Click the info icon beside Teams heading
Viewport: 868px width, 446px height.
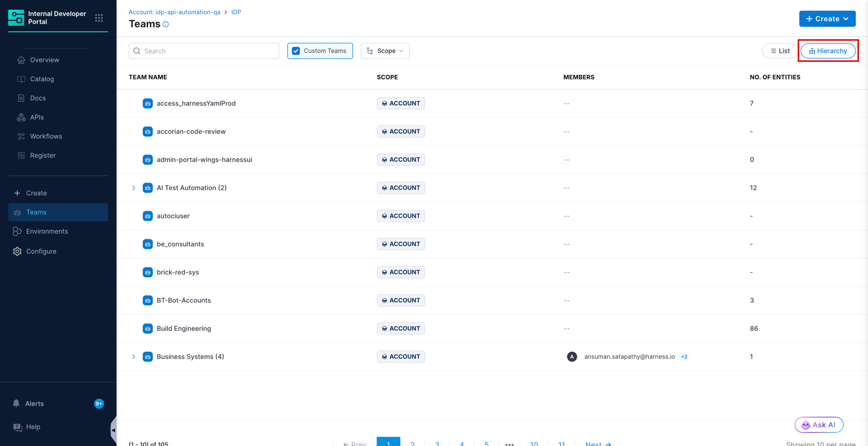pos(166,24)
